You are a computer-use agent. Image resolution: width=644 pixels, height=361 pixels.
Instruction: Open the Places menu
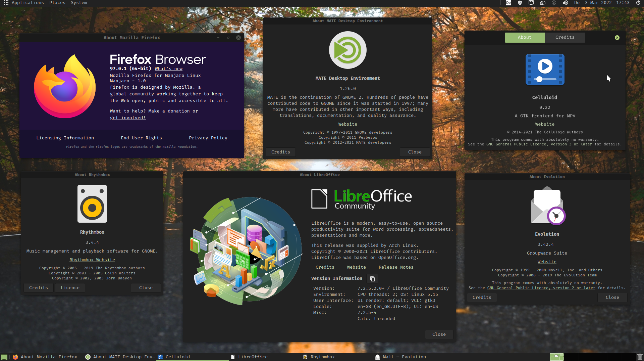57,3
